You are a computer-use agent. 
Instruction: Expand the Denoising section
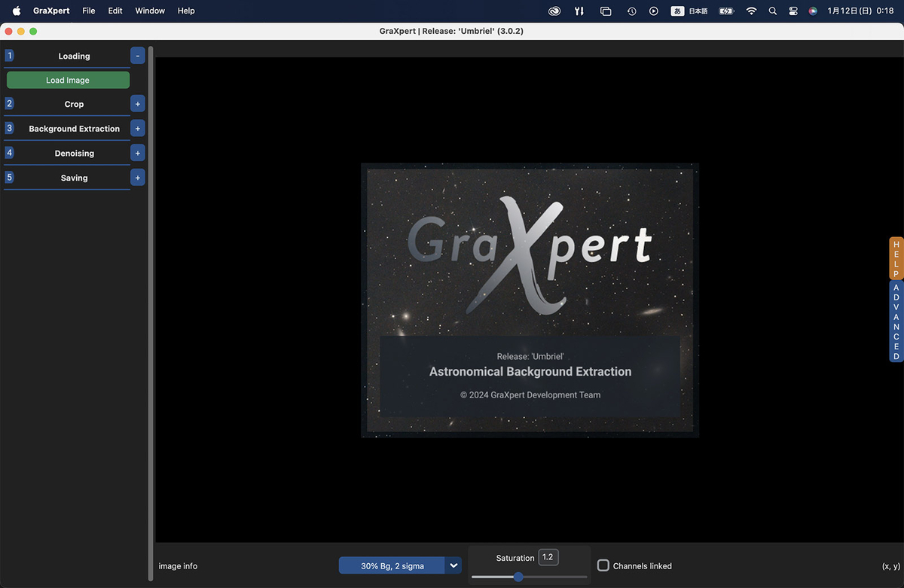click(x=137, y=153)
